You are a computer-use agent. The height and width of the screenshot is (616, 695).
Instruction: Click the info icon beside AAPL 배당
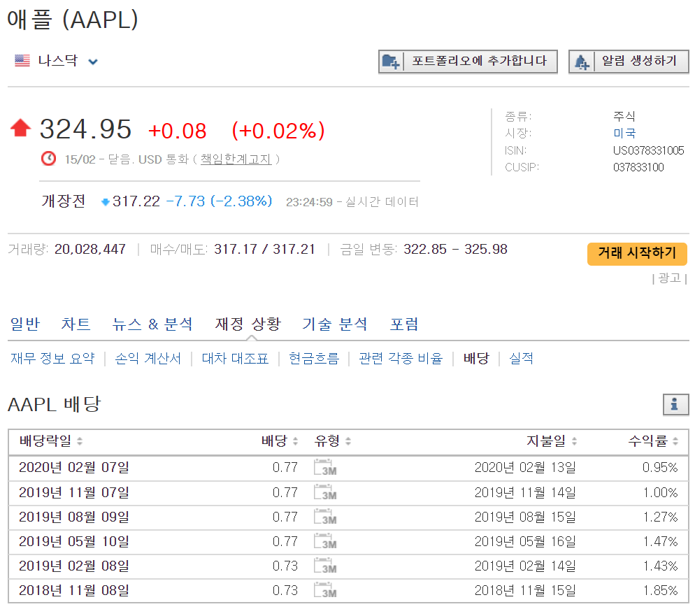675,404
